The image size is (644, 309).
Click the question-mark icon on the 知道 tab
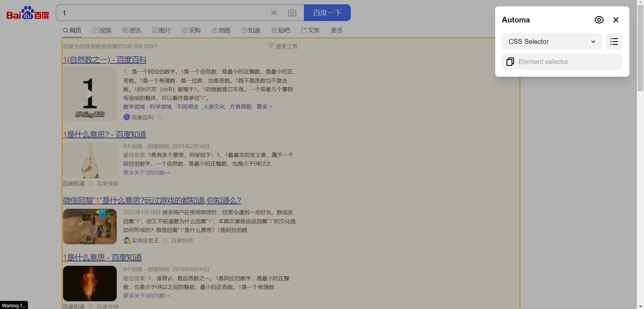pyautogui.click(x=244, y=30)
